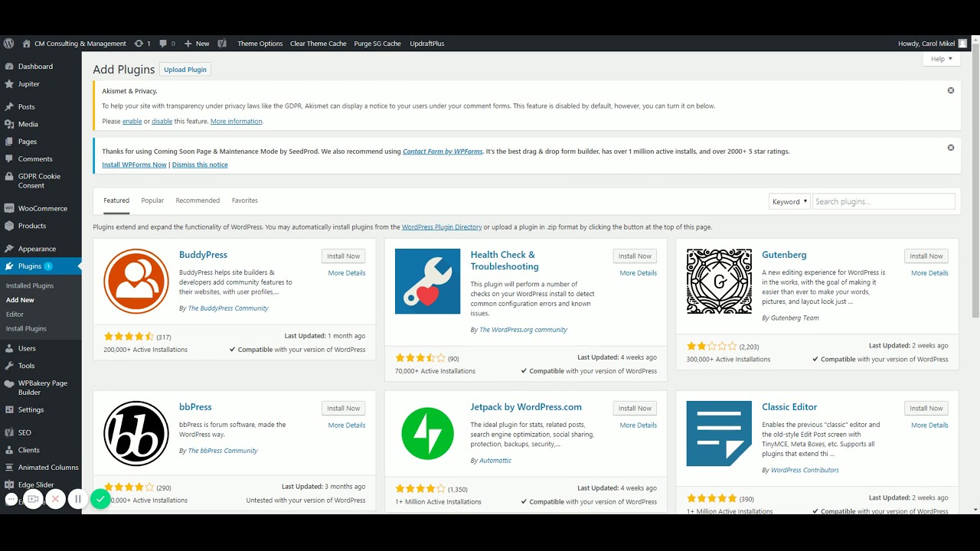
Task: Finish recording with green checkmark button
Action: [x=100, y=499]
